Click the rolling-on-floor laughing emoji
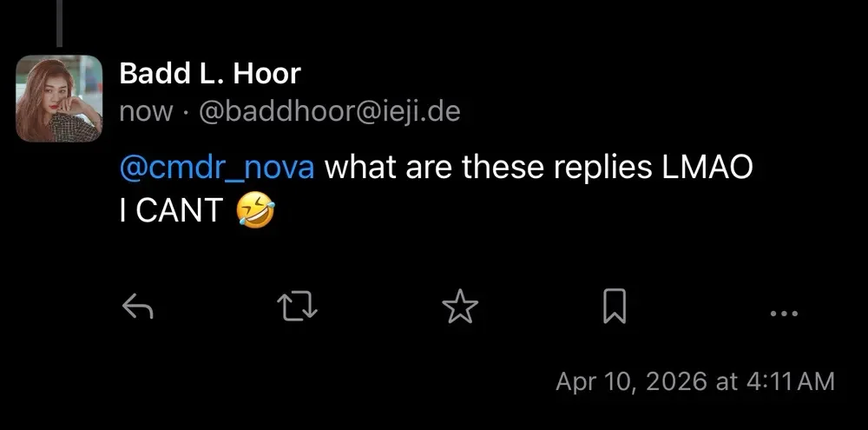Screen dimensions: 868x430 255,211
